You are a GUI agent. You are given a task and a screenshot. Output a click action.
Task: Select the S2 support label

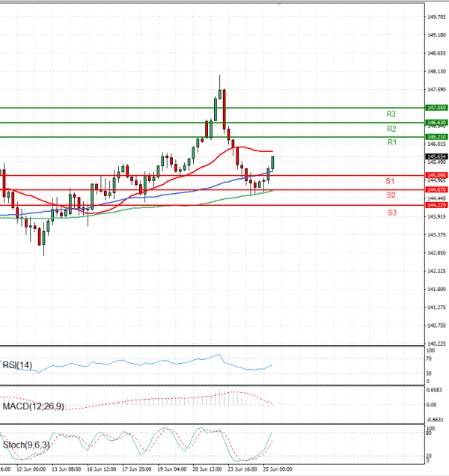pyautogui.click(x=391, y=195)
